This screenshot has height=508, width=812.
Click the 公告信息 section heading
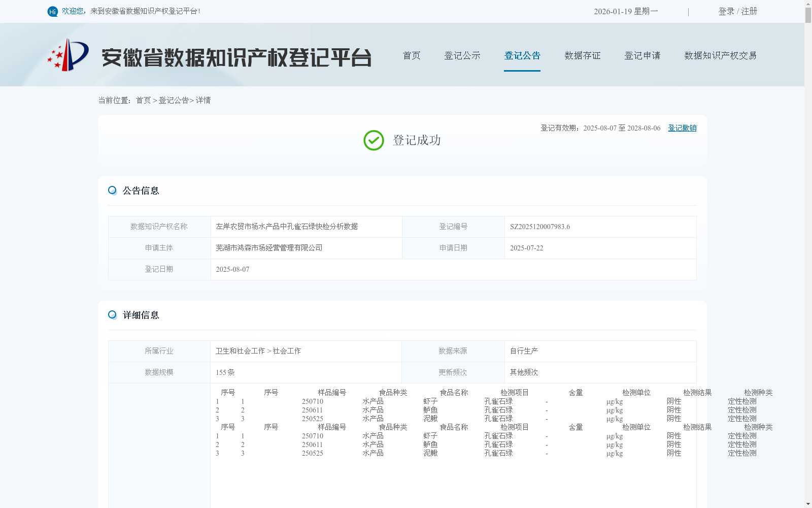click(141, 190)
